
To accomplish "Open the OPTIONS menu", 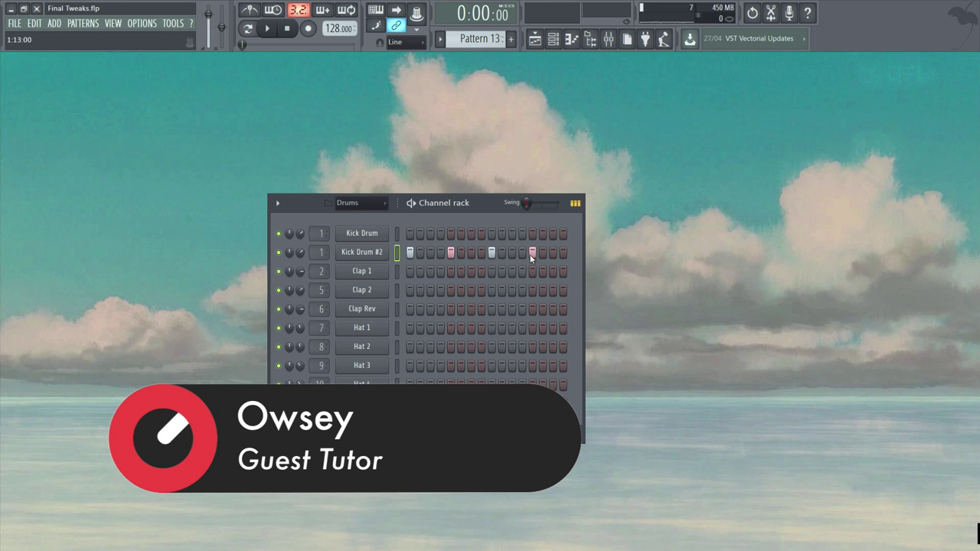I will 142,24.
